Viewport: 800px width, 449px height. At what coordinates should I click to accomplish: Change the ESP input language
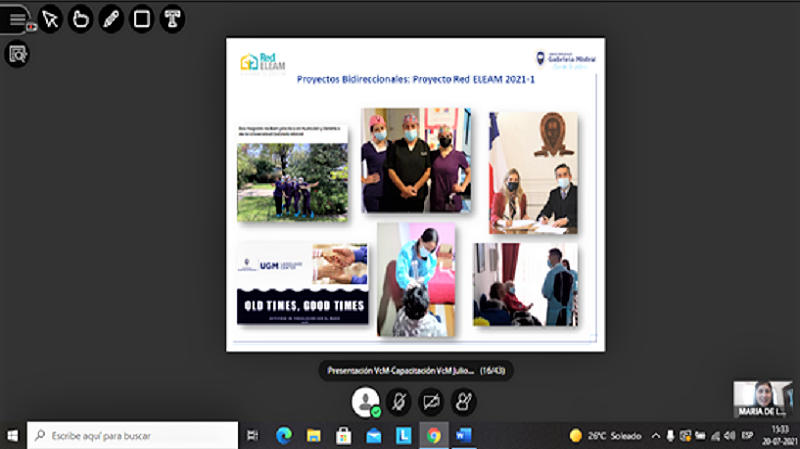747,436
